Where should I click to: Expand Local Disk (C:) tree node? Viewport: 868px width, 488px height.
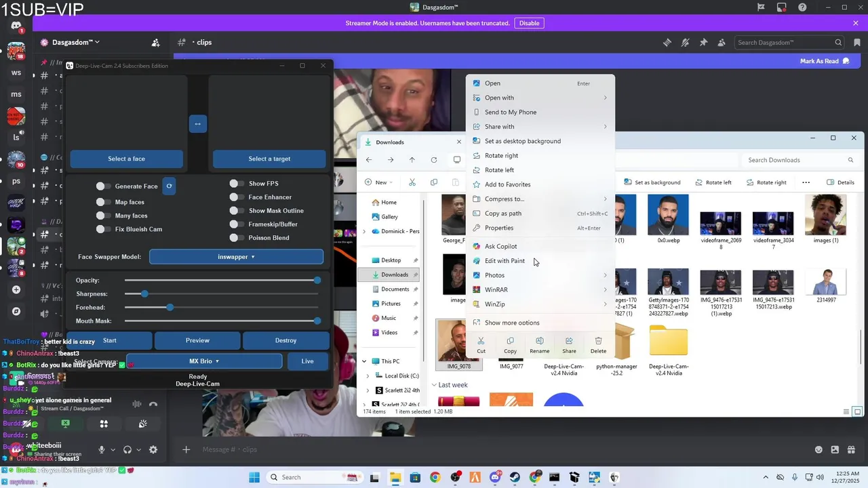click(x=368, y=375)
